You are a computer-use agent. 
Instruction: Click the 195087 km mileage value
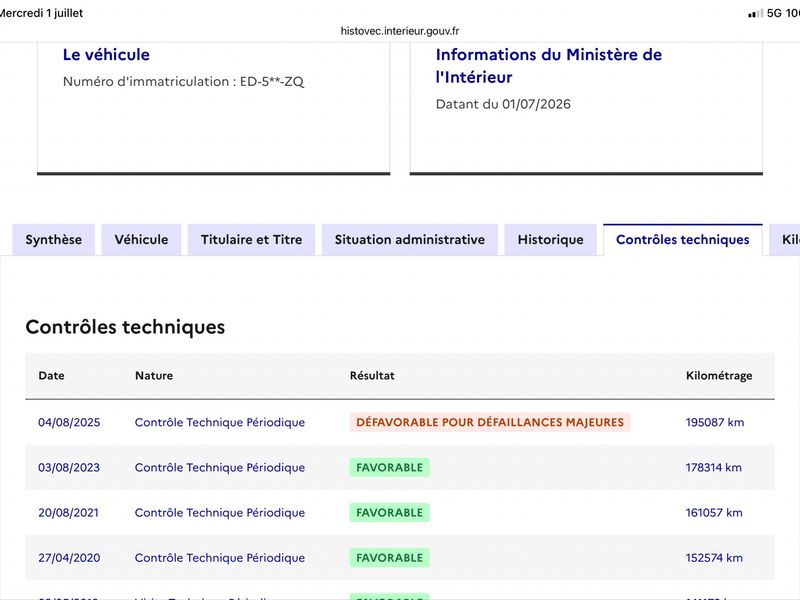(x=715, y=422)
